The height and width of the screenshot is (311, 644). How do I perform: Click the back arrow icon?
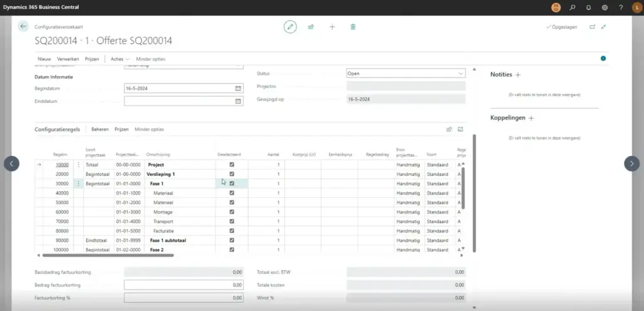[x=23, y=26]
